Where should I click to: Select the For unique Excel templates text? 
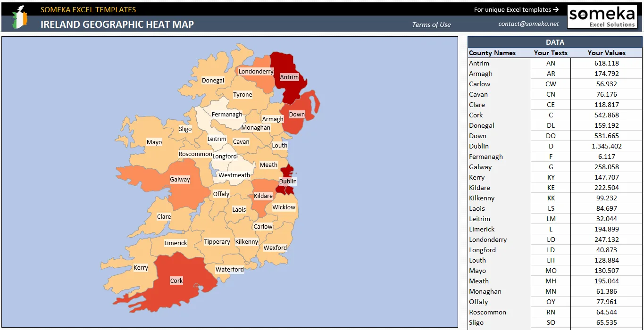(x=513, y=9)
